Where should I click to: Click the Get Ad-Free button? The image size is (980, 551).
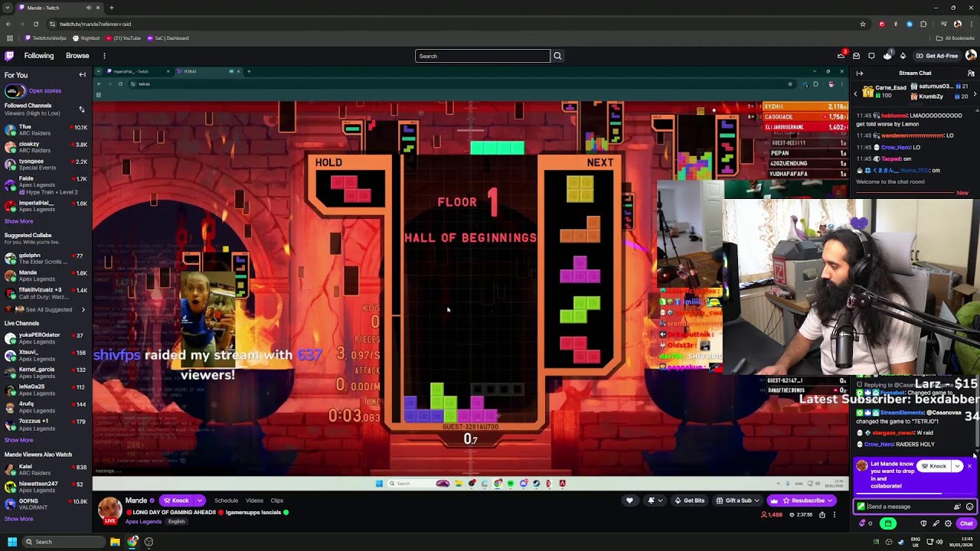point(936,56)
